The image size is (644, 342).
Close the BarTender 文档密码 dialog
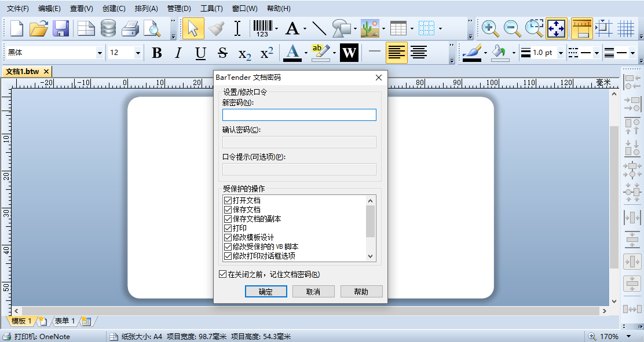(379, 78)
